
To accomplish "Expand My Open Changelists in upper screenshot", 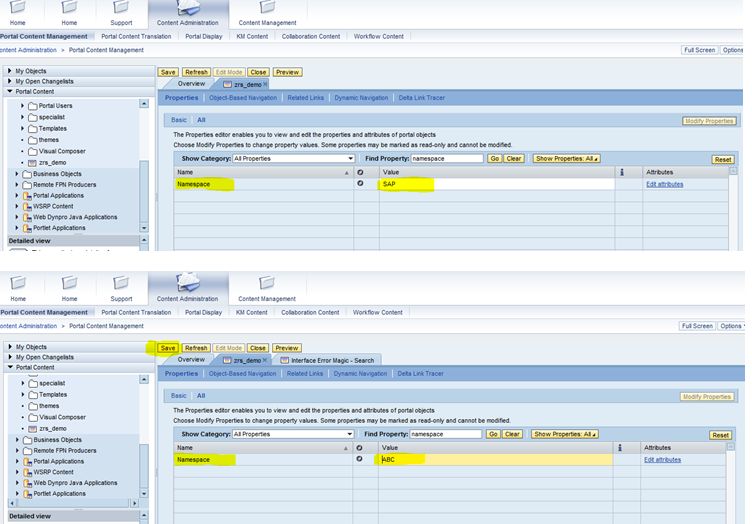I will point(10,81).
